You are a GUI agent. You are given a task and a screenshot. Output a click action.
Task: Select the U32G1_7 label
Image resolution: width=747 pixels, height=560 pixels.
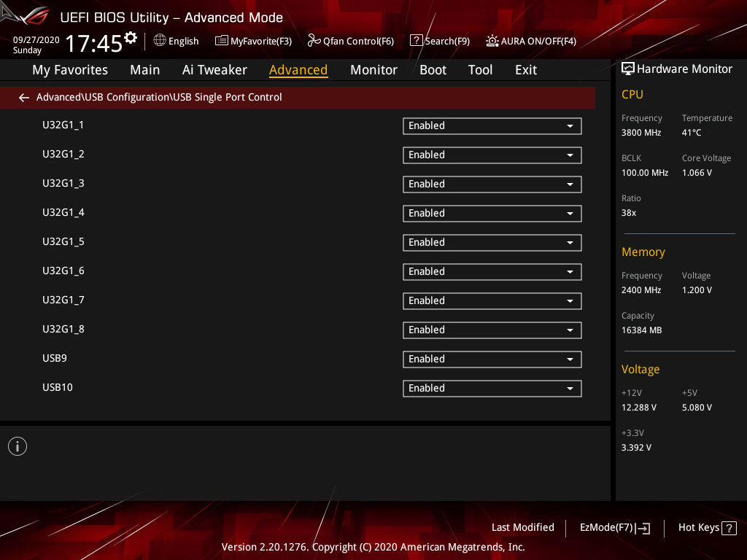coord(63,300)
